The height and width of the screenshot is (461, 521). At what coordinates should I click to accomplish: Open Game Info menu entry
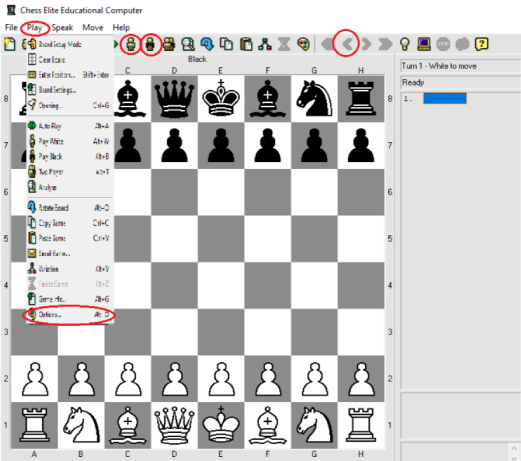70,299
